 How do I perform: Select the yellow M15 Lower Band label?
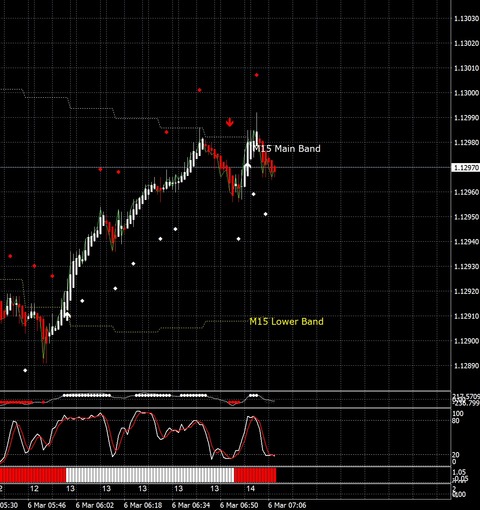[286, 321]
